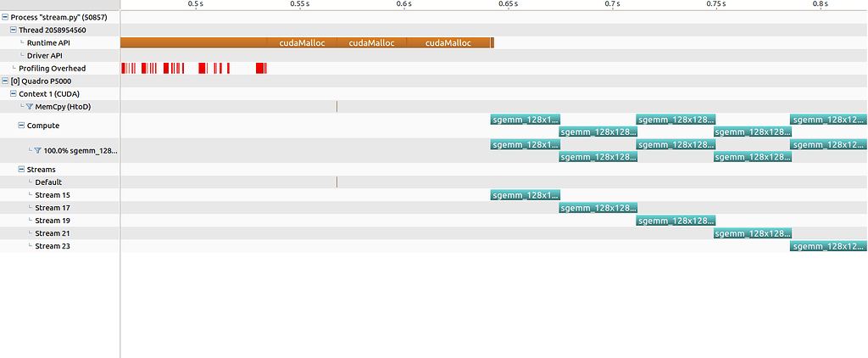The image size is (868, 358).
Task: Click the first red Profiling Overhead bar
Action: 123,68
